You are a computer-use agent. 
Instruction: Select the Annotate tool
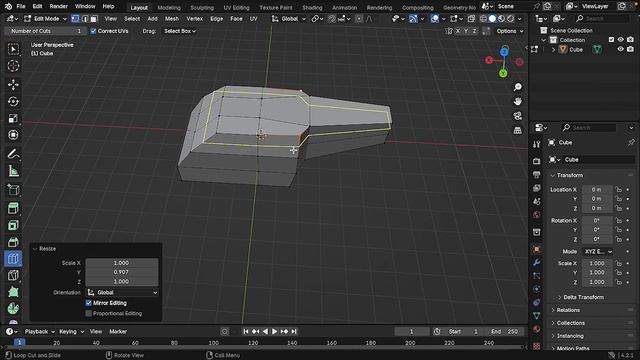coord(13,154)
